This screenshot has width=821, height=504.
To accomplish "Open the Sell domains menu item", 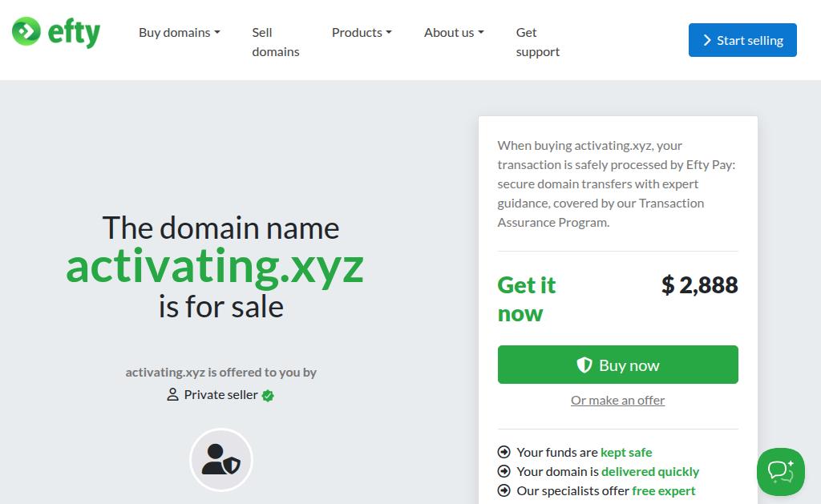I will click(x=276, y=42).
